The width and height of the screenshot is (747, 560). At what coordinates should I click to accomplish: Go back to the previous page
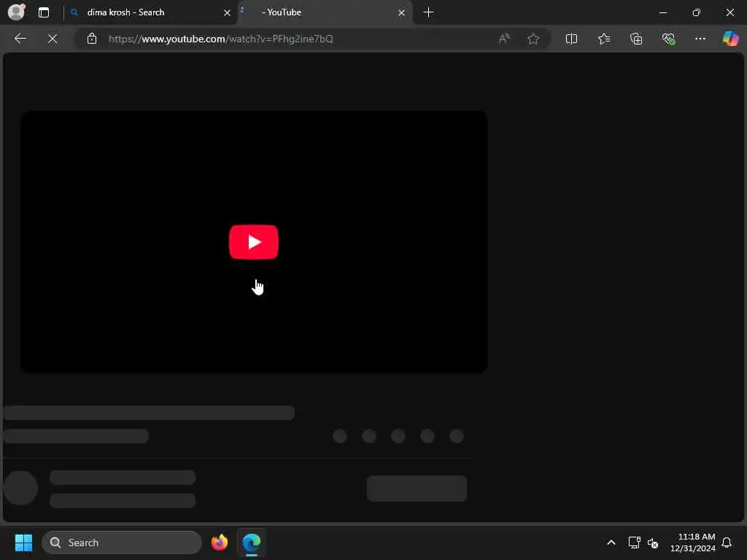tap(20, 39)
